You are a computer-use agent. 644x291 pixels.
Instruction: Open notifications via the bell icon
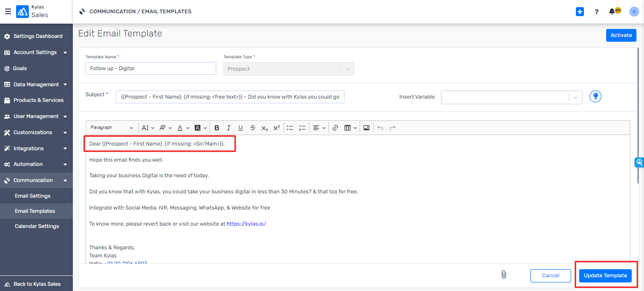click(611, 11)
